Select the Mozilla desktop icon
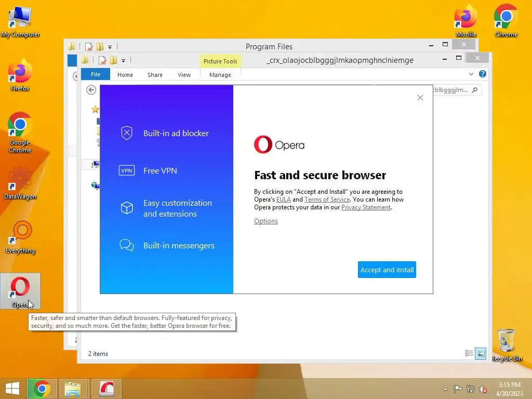Image resolution: width=532 pixels, height=399 pixels. (x=465, y=21)
